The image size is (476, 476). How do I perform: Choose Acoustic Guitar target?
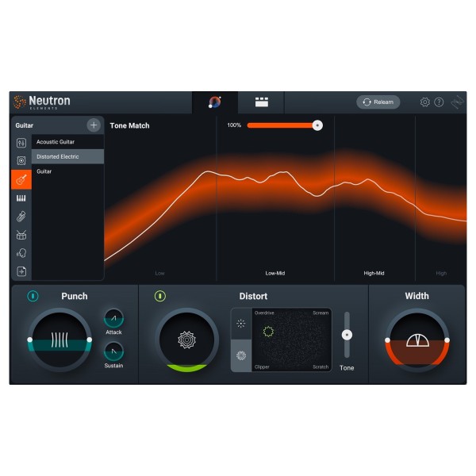pos(67,142)
